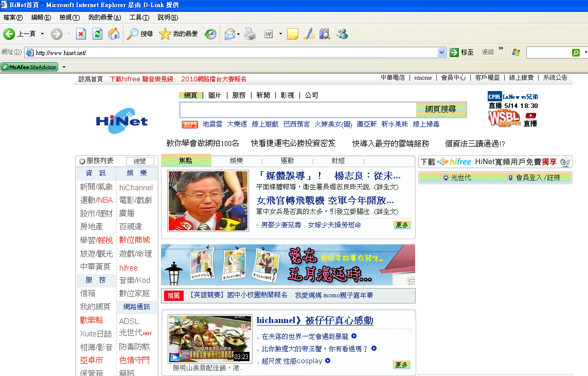
Task: Click the 總覽 button in service list
Action: [x=140, y=161]
